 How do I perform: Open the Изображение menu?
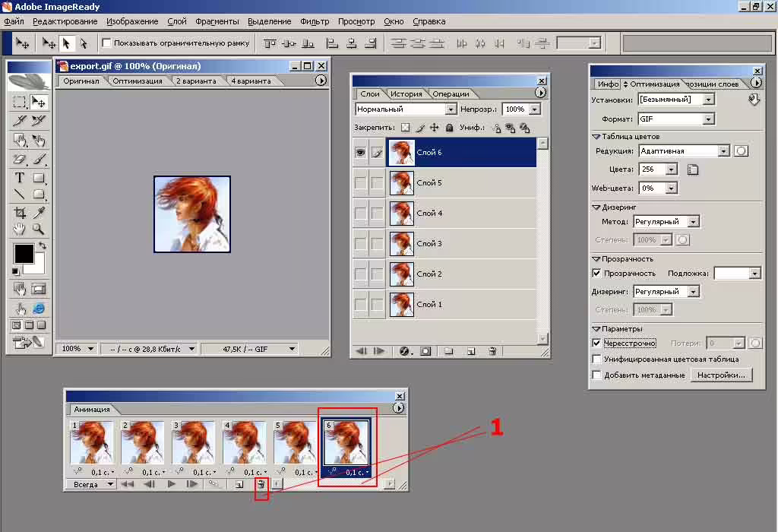coord(132,21)
